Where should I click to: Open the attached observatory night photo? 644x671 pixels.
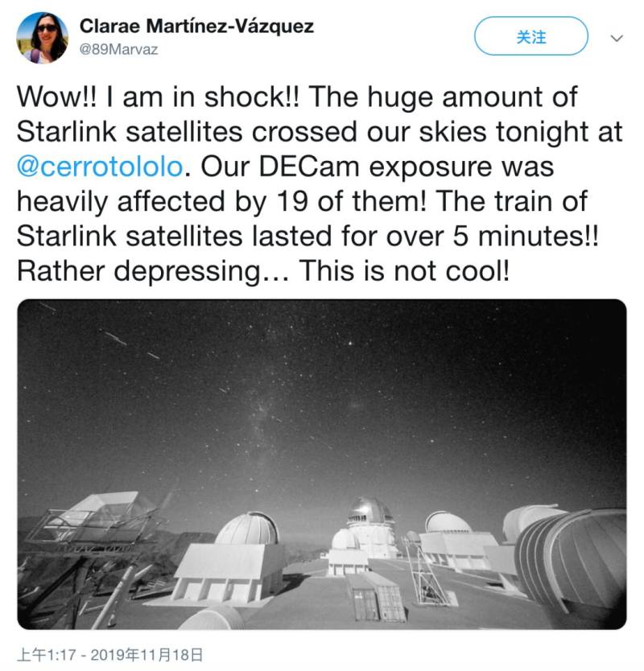[x=322, y=464]
